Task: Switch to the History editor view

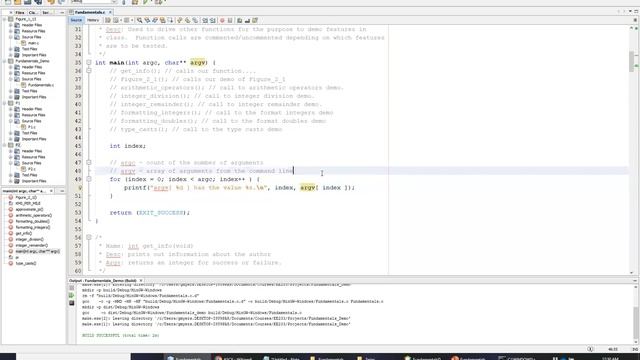Action: pyautogui.click(x=93, y=20)
